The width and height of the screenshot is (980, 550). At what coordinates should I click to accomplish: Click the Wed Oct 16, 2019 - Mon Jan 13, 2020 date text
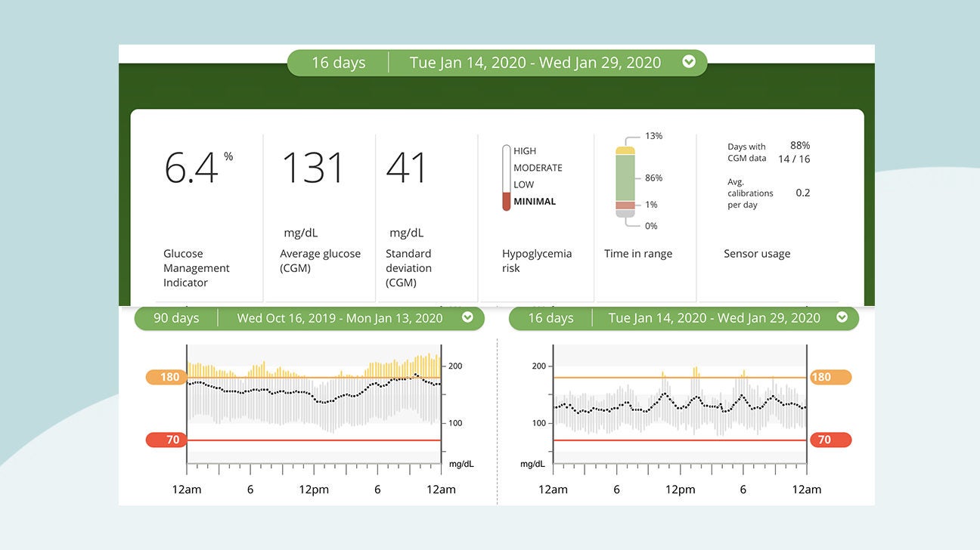[340, 318]
